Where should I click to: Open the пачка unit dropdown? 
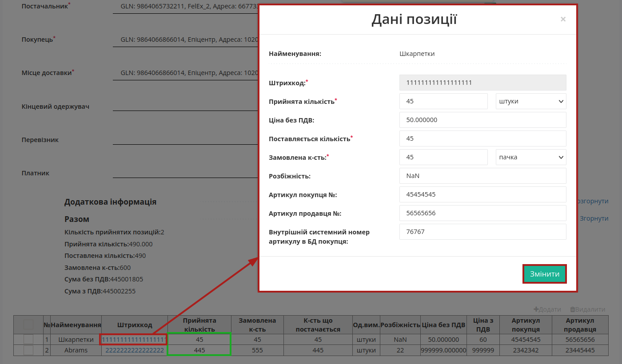pos(531,157)
